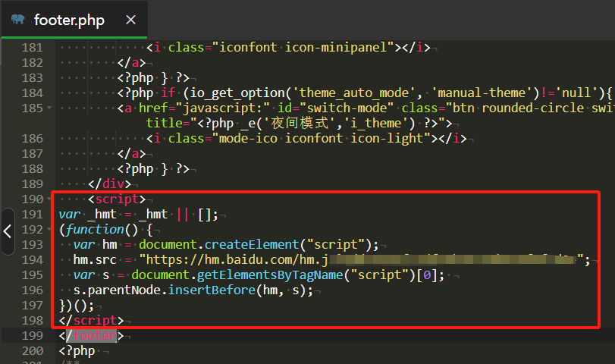Screen dimensions: 615x364
Task: Close the footer.php tab
Action: pyautogui.click(x=130, y=20)
